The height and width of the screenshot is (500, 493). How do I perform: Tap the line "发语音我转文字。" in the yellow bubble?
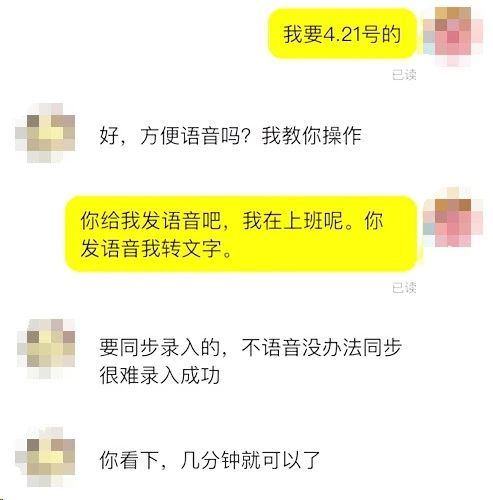click(156, 249)
